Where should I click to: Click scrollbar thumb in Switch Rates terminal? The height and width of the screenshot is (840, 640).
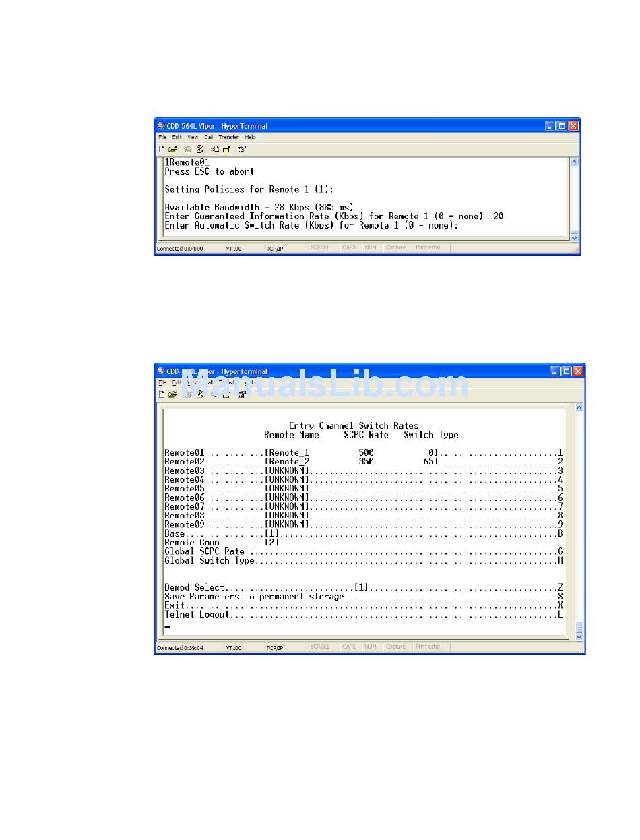pyautogui.click(x=579, y=627)
